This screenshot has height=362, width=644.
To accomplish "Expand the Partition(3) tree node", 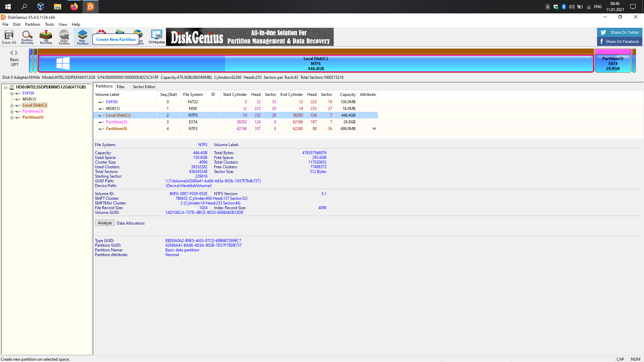I will (x=12, y=112).
